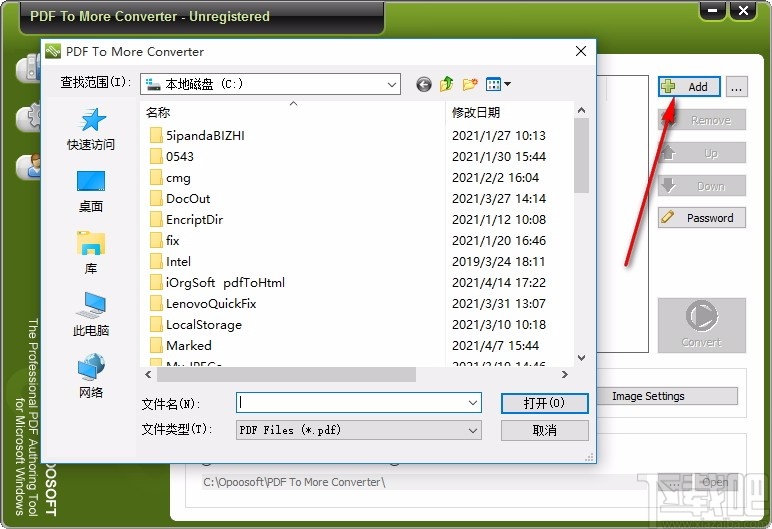The width and height of the screenshot is (772, 529).
Task: Select the 5ipandaBIZHI folder icon
Action: pos(156,135)
